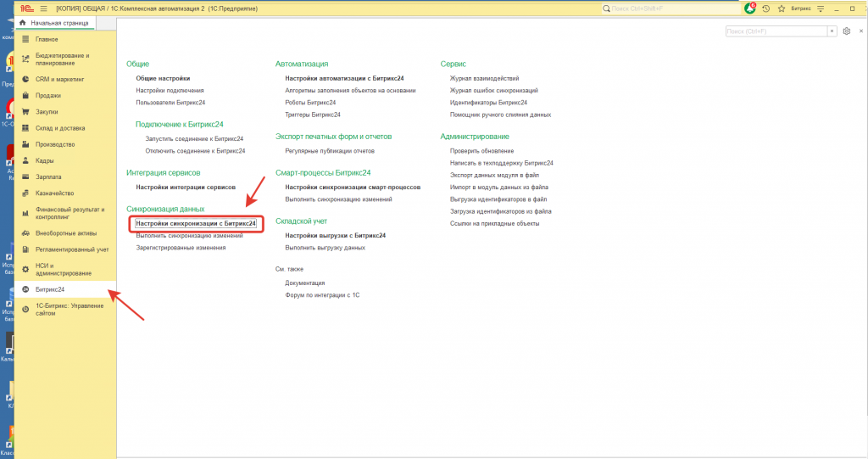Open the 1C main menu logo
This screenshot has height=459, width=868.
[x=26, y=8]
